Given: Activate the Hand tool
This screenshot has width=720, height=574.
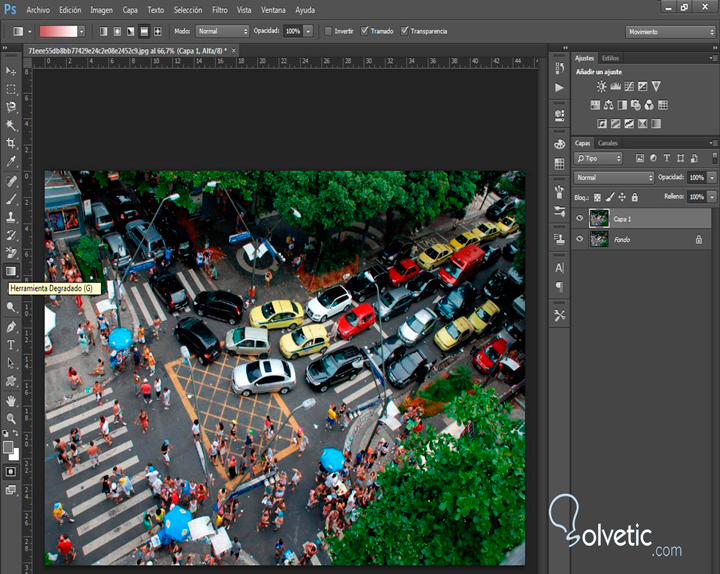Looking at the screenshot, I should (x=11, y=401).
